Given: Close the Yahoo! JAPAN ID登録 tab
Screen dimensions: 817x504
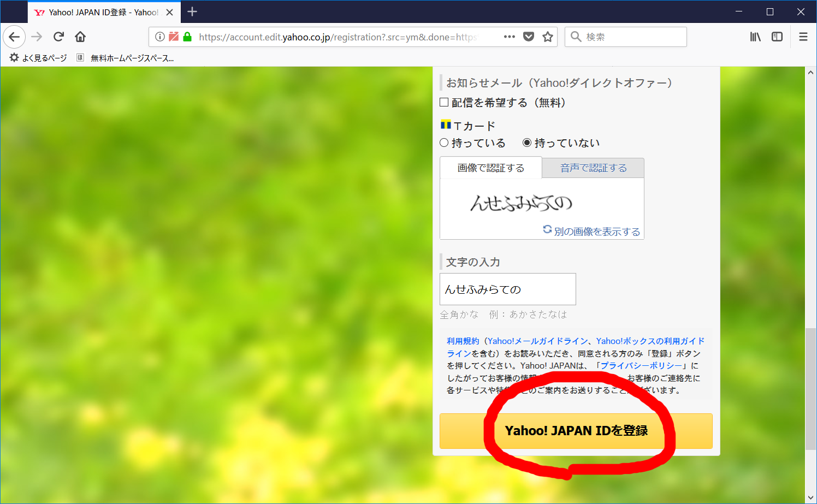Looking at the screenshot, I should (x=170, y=12).
